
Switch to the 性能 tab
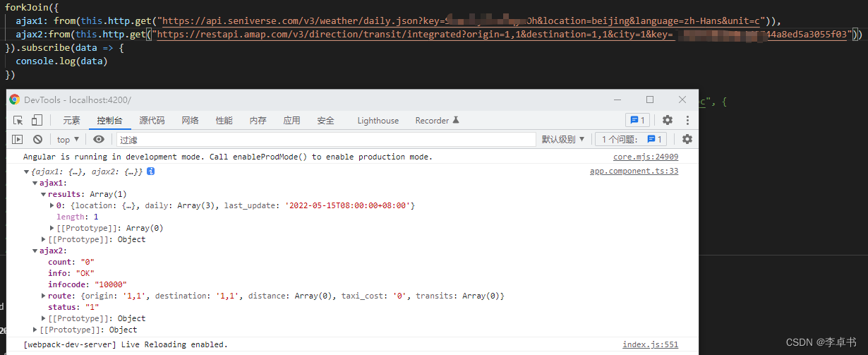[x=224, y=121]
